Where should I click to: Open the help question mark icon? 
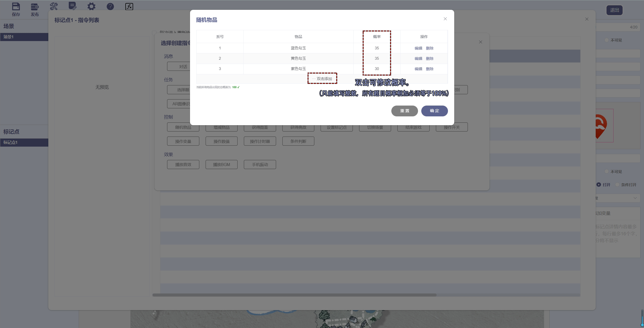click(x=110, y=6)
